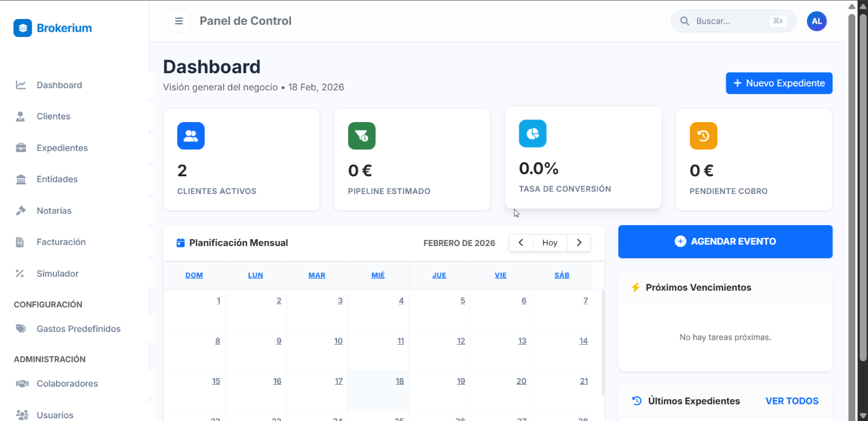Open the AL user avatar

(817, 21)
